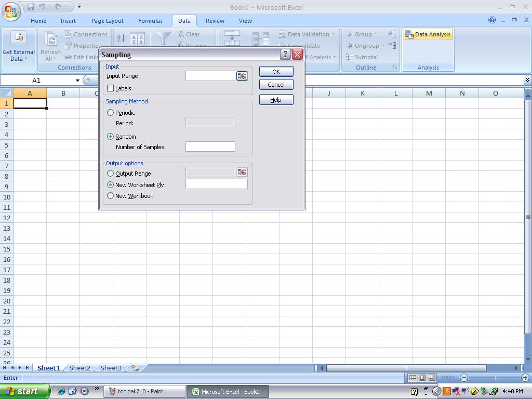The height and width of the screenshot is (399, 532).
Task: Expand the formula bar
Action: click(527, 80)
